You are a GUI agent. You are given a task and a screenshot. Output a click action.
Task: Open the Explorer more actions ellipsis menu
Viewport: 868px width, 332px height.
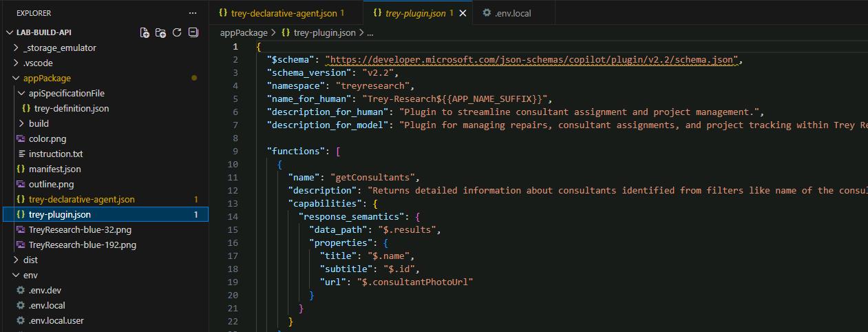click(x=192, y=13)
